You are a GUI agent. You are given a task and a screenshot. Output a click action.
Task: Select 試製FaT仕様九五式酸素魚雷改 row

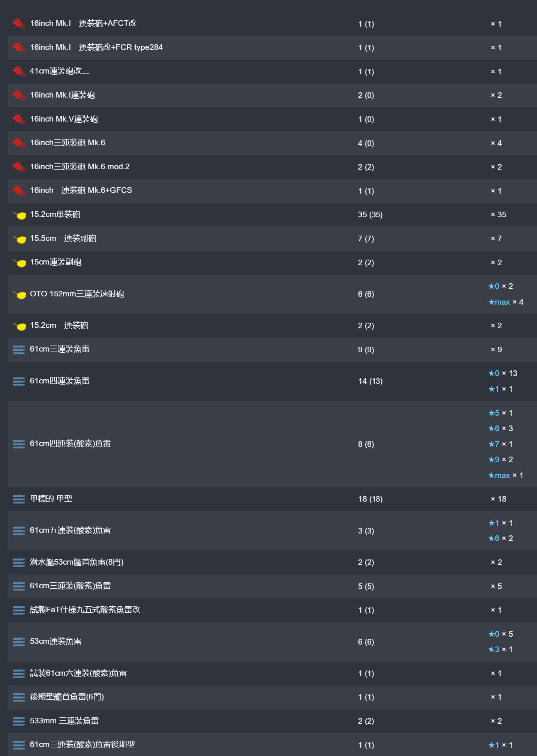272,610
